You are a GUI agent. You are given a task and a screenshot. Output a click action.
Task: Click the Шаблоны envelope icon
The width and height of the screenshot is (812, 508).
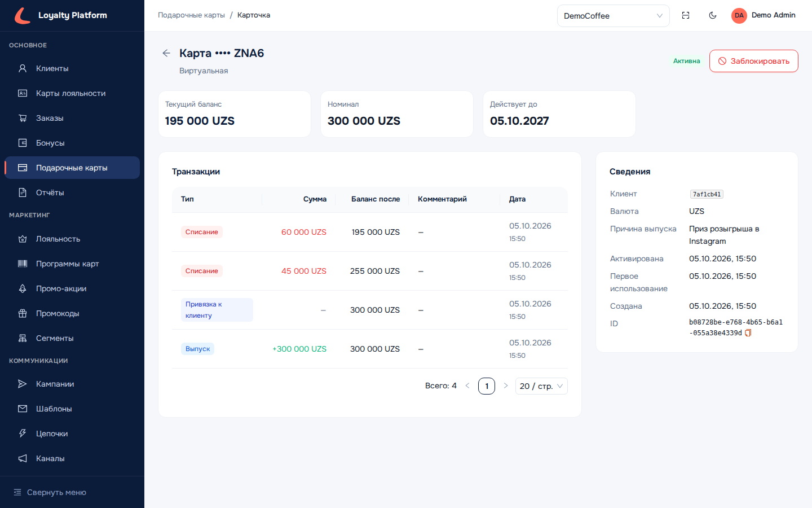point(23,409)
